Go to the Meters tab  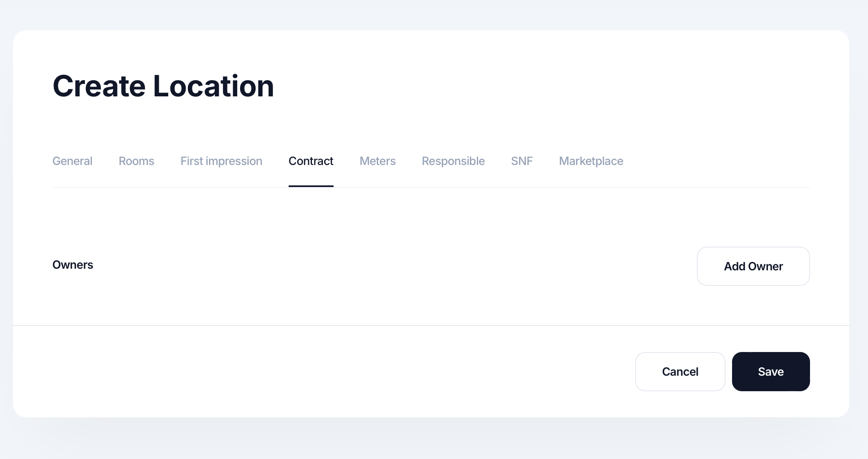coord(377,161)
